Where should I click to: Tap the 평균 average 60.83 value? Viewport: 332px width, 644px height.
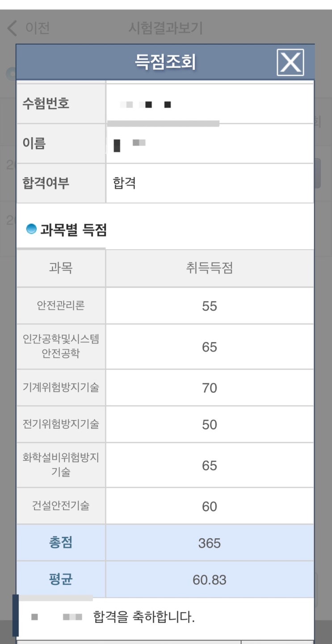[x=209, y=580]
